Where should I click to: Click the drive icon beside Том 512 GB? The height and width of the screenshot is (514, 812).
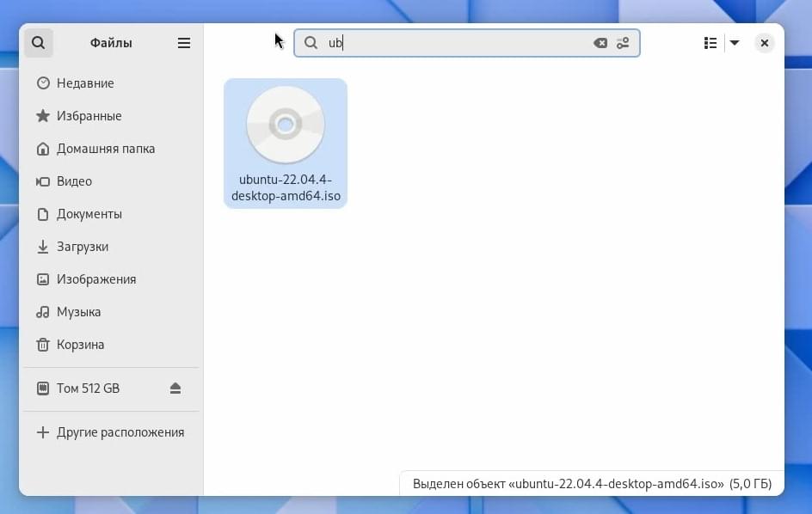[x=43, y=389]
